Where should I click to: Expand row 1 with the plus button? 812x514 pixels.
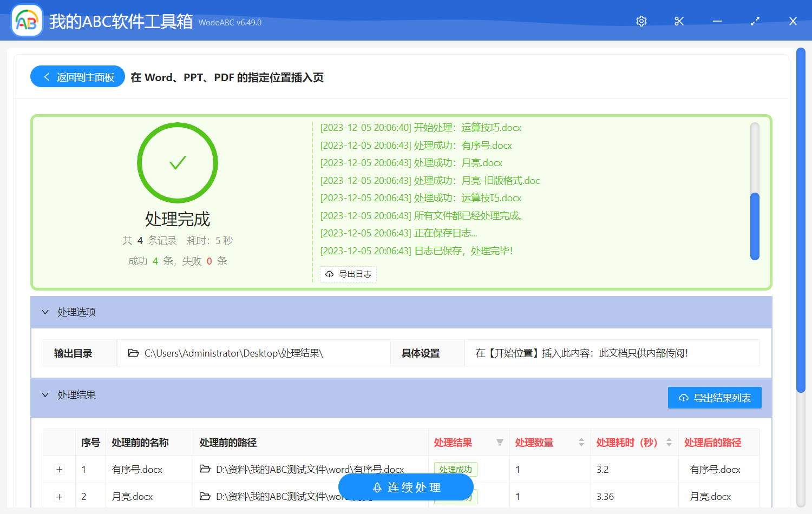click(x=60, y=470)
